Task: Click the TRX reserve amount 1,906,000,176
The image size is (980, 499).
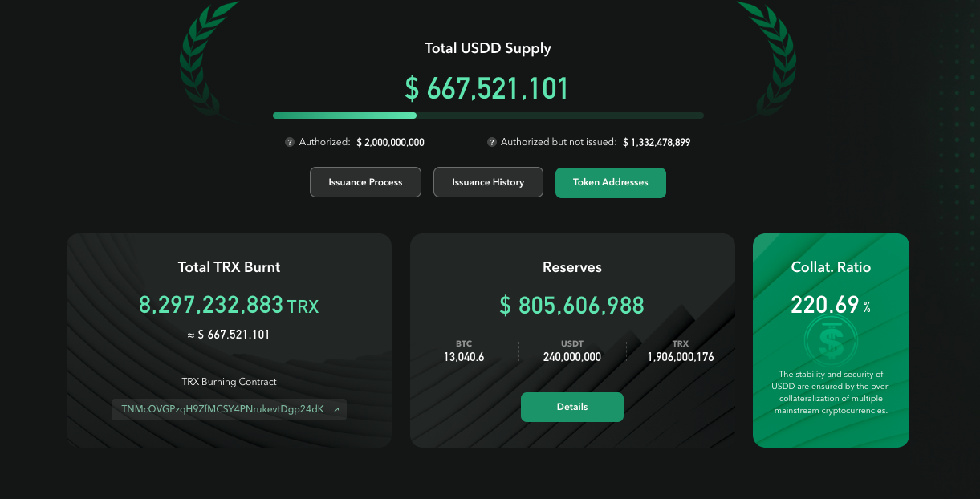Action: [x=681, y=357]
